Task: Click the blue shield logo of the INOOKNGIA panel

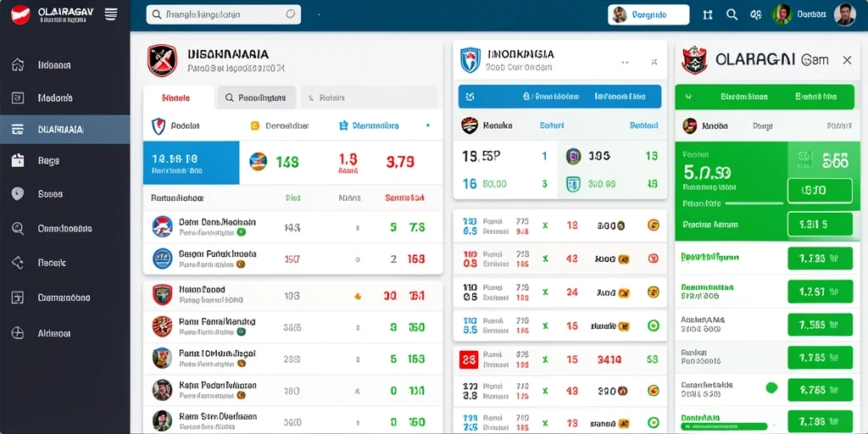Action: point(470,60)
